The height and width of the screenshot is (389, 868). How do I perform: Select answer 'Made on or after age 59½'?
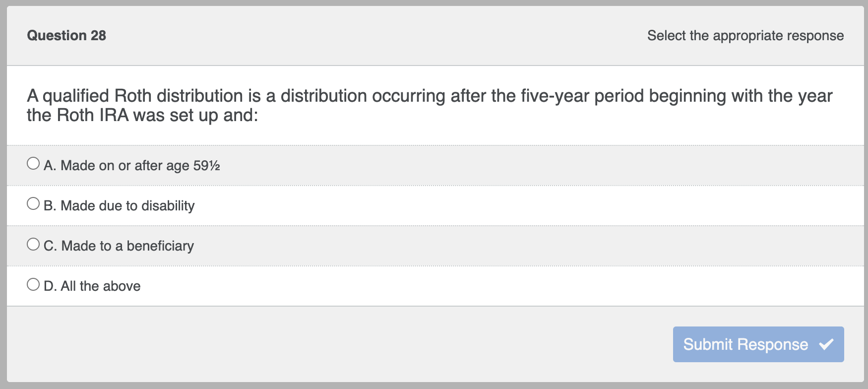coord(132,166)
